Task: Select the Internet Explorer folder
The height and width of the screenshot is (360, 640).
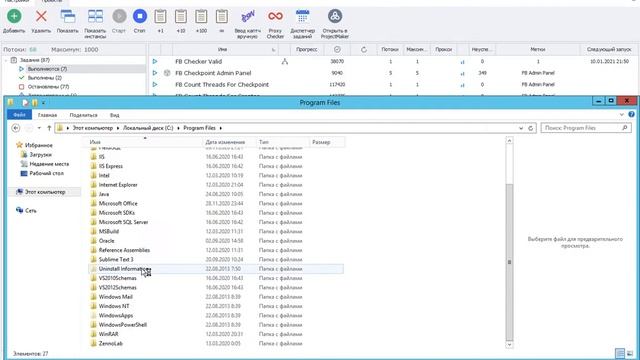Action: (118, 185)
